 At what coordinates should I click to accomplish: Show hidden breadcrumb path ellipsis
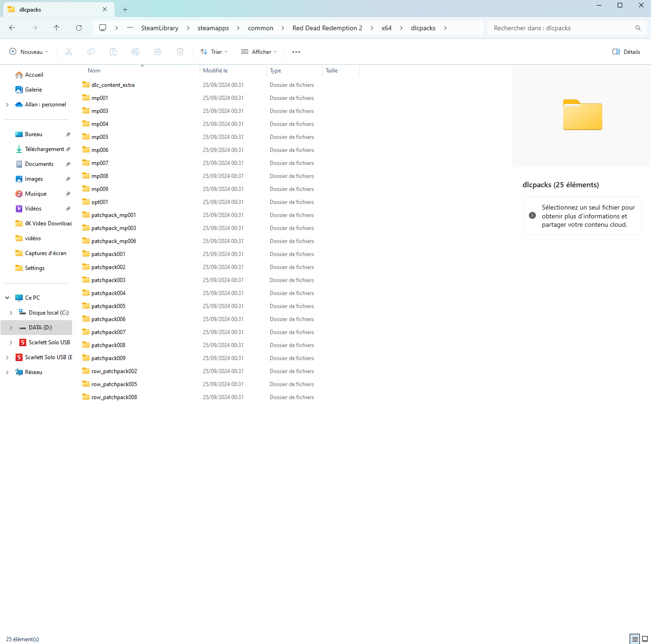click(x=130, y=27)
